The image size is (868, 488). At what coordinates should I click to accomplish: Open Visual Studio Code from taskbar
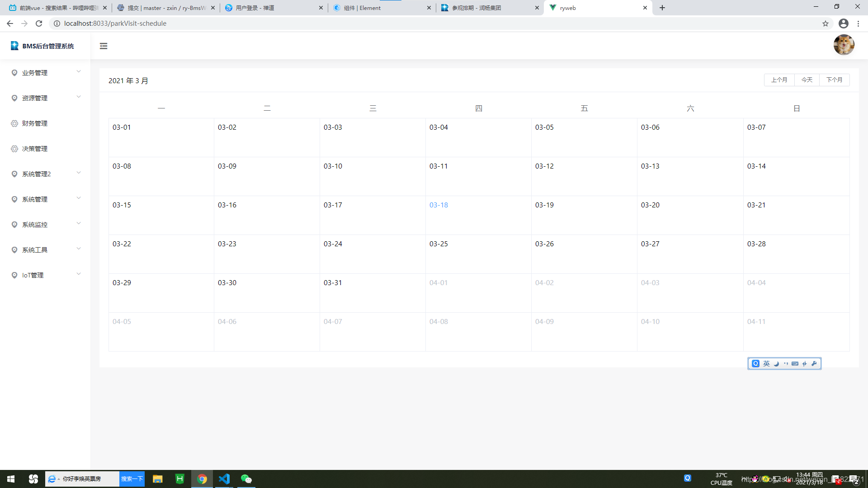224,479
